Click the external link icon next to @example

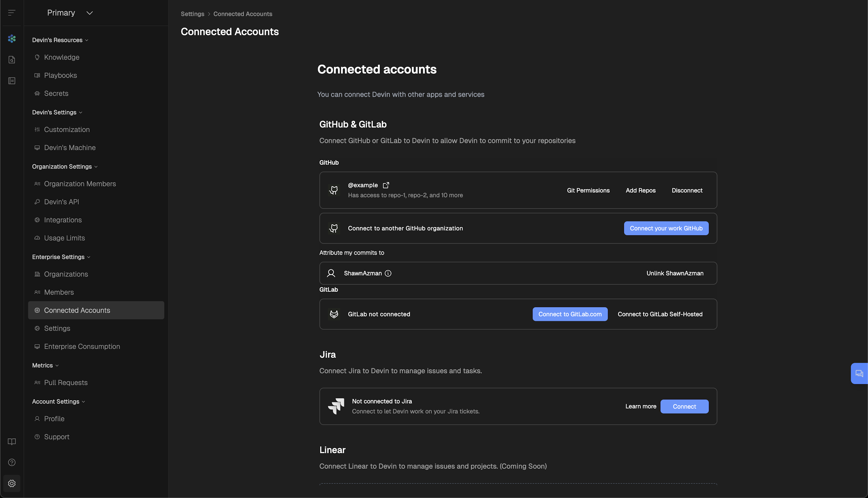pyautogui.click(x=386, y=185)
